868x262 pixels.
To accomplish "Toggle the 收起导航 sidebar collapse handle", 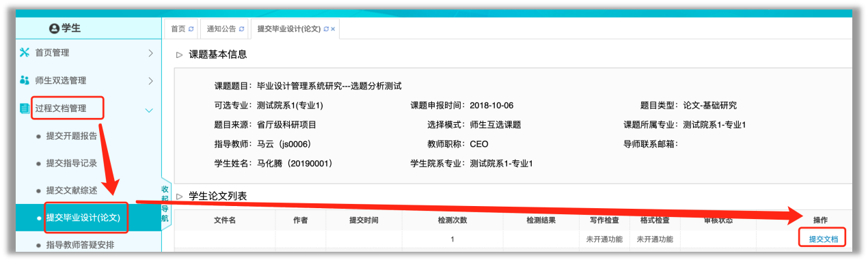I will point(165,203).
